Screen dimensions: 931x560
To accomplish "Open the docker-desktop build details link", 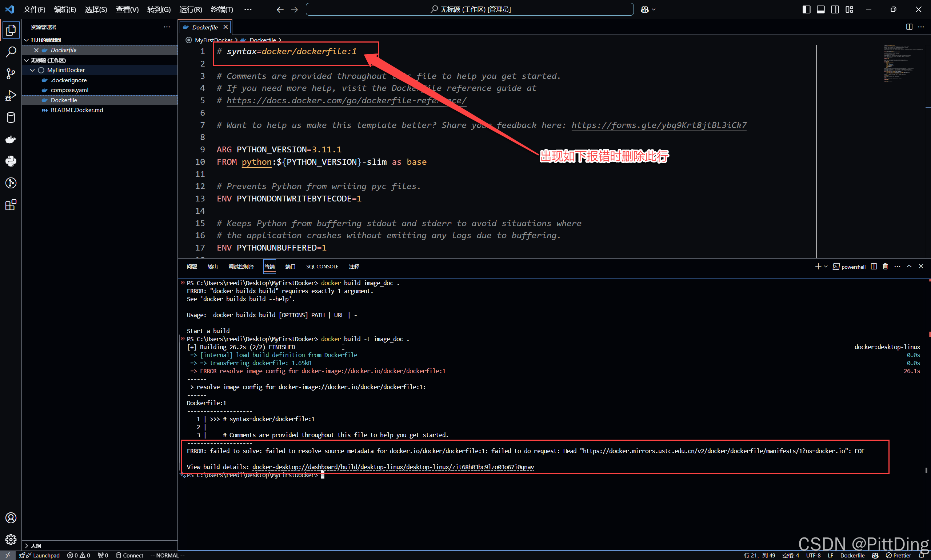I will coord(393,467).
